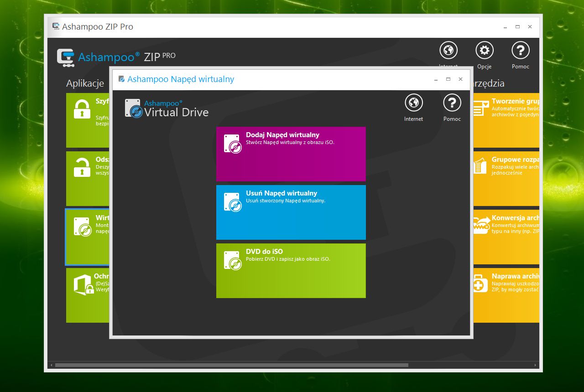
Task: Click the Ashampoo ZIP Pro logo icon
Action: click(x=66, y=58)
